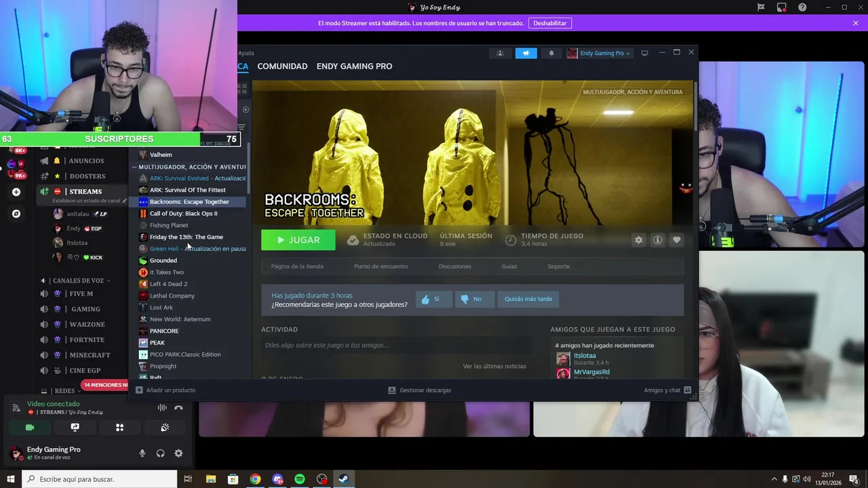Open Discord explore servers compass icon

click(x=16, y=213)
